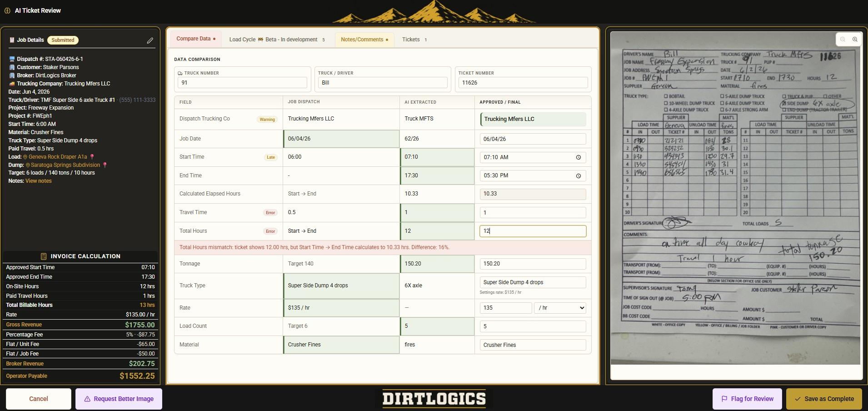
Task: Click the Invoice Calculation calculator icon
Action: [x=44, y=256]
